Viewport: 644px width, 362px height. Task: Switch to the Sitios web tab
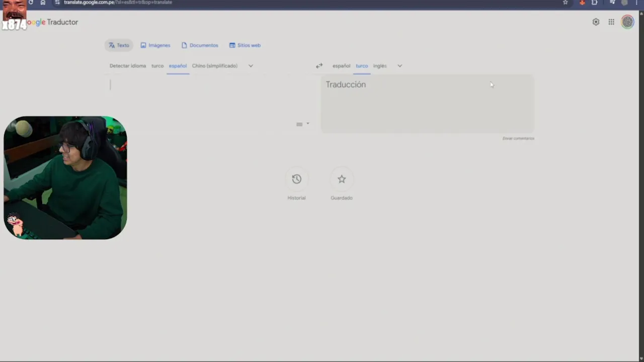coord(245,45)
